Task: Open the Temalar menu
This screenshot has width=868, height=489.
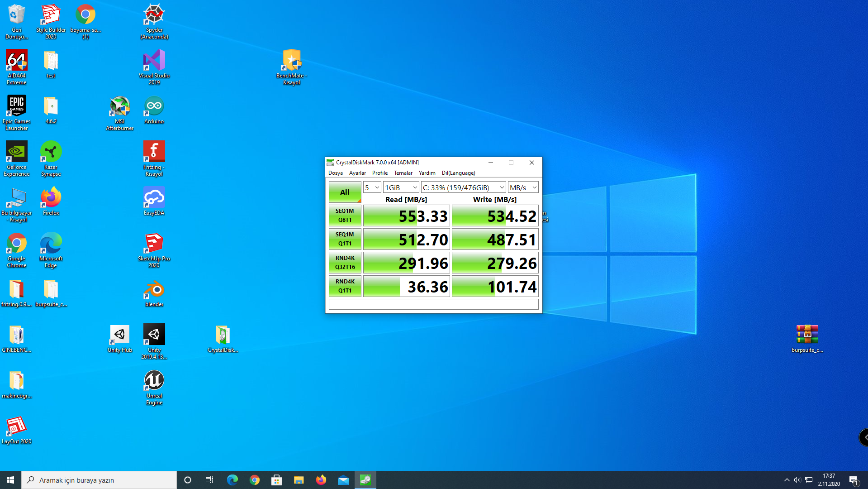Action: click(403, 173)
